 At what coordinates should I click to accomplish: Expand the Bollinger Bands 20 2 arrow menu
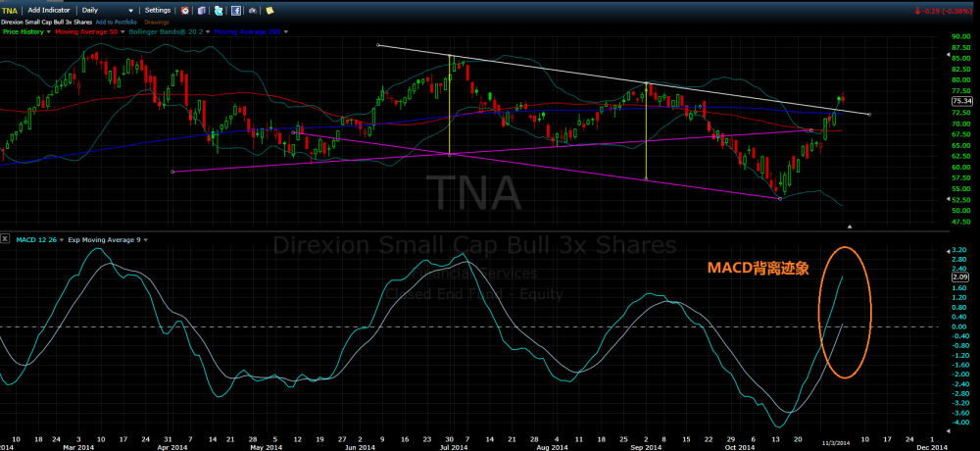point(208,31)
